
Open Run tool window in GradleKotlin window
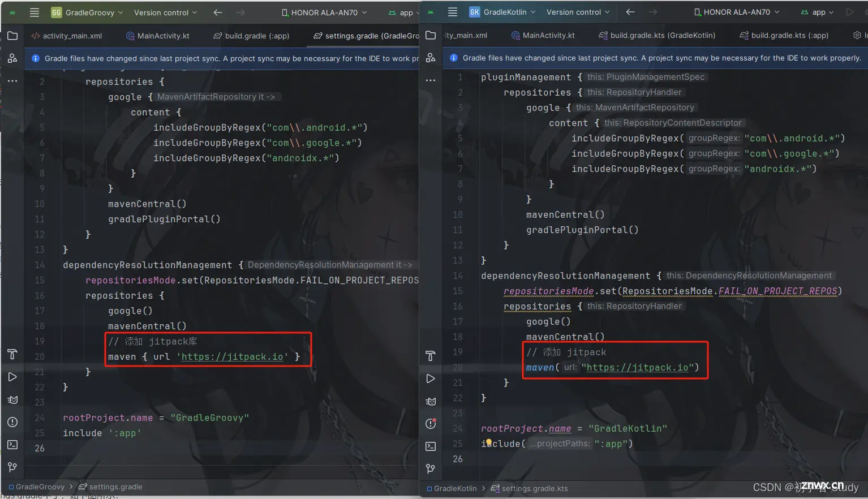pos(431,378)
